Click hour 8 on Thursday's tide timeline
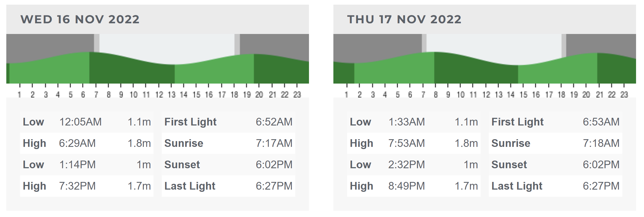Image resolution: width=644 pixels, height=217 pixels. pyautogui.click(x=436, y=95)
